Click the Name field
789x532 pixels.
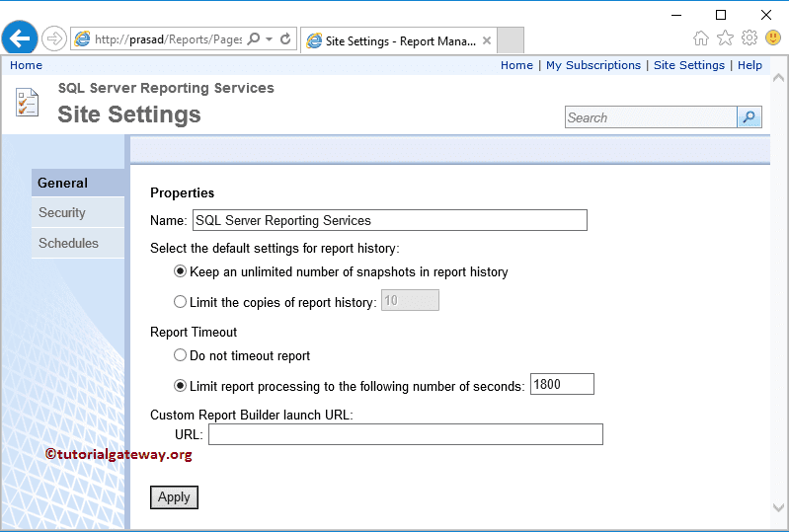389,220
